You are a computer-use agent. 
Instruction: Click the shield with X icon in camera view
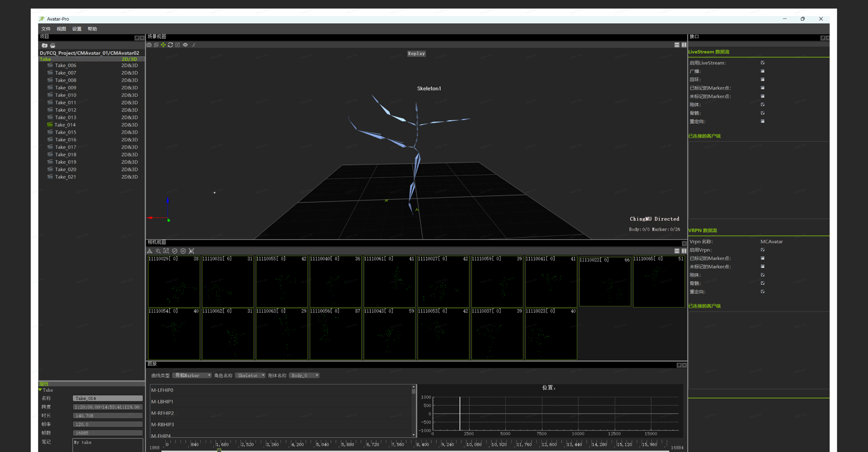point(183,251)
